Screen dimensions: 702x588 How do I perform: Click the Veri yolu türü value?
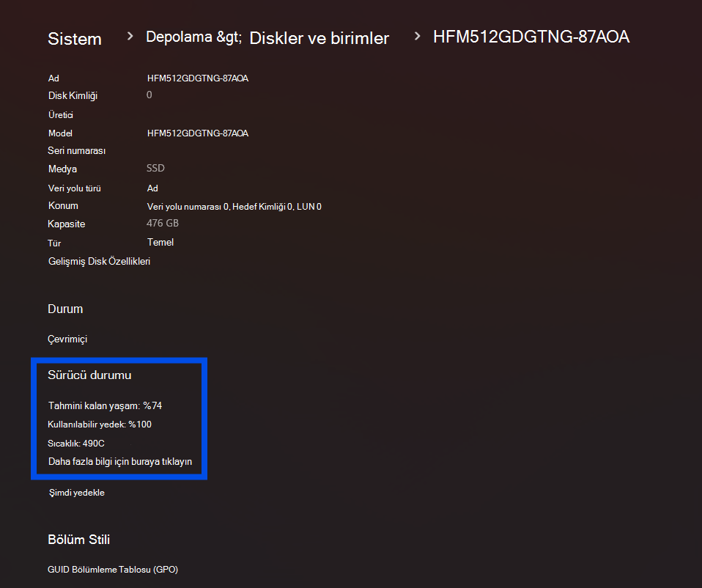[x=152, y=188]
